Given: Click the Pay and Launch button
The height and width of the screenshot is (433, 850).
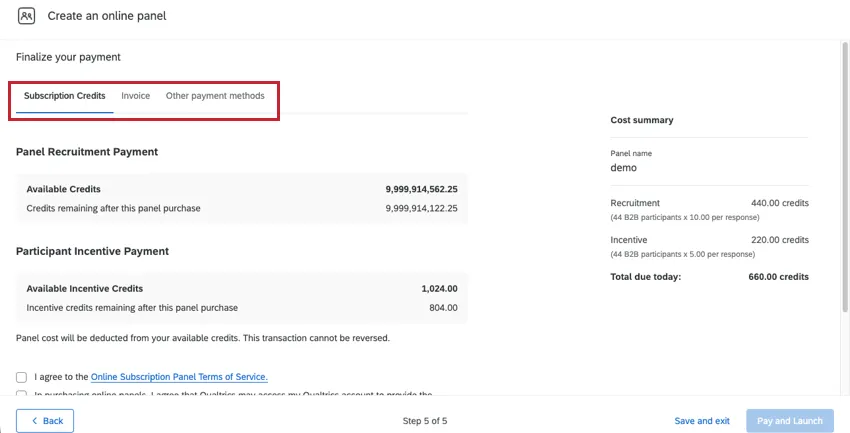Looking at the screenshot, I should point(790,421).
